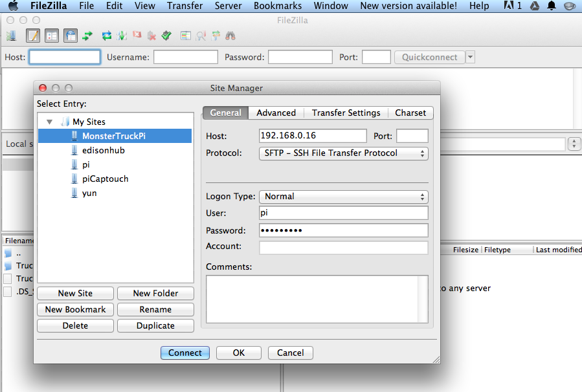
Task: Click the Apple menu icon
Action: [14, 6]
